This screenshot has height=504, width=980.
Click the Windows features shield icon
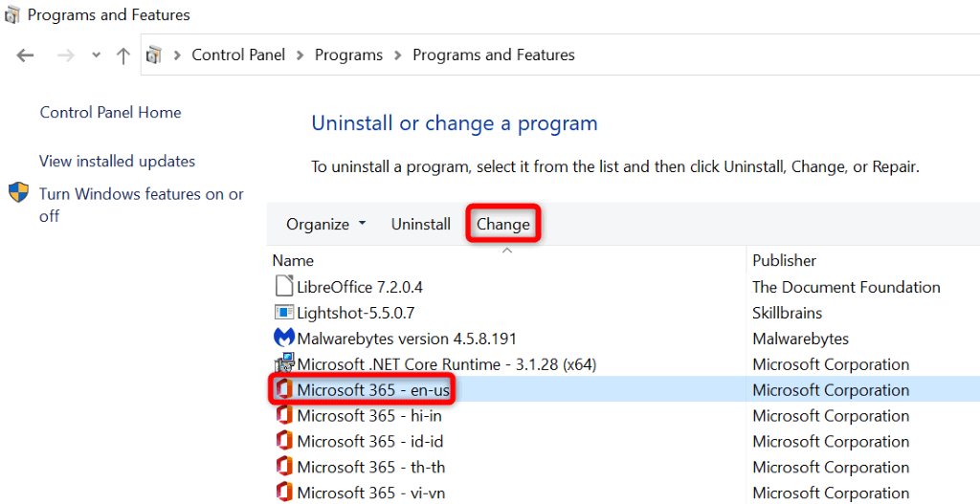[19, 194]
